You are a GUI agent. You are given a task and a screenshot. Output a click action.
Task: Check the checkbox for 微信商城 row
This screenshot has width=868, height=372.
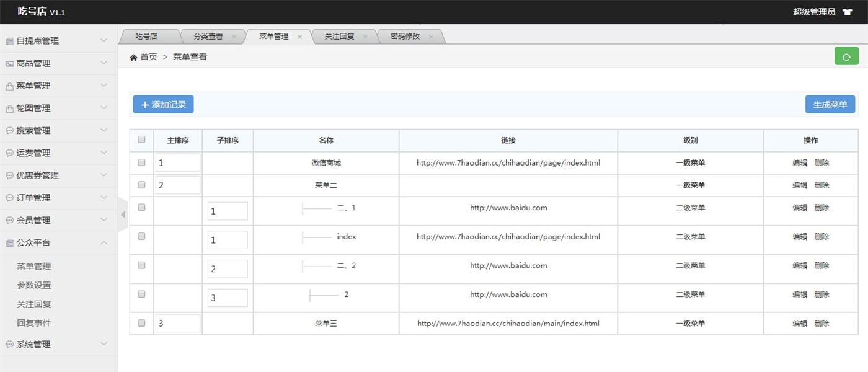click(x=141, y=162)
